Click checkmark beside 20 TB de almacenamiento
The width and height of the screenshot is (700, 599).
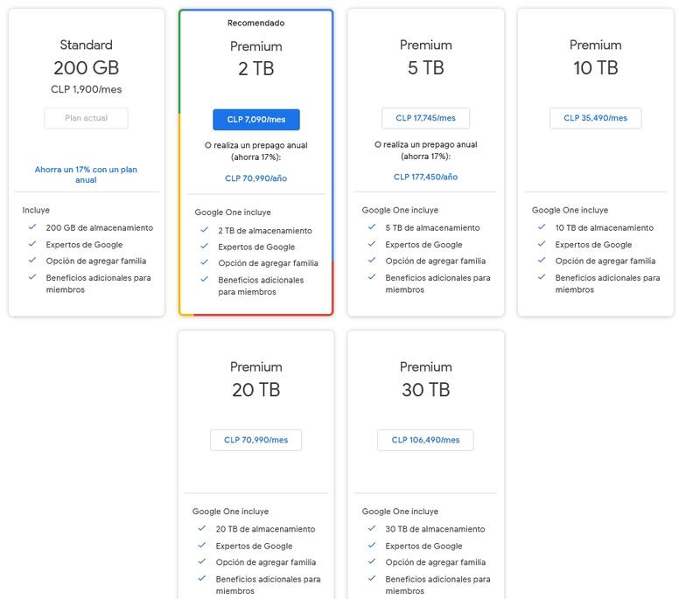coord(202,529)
